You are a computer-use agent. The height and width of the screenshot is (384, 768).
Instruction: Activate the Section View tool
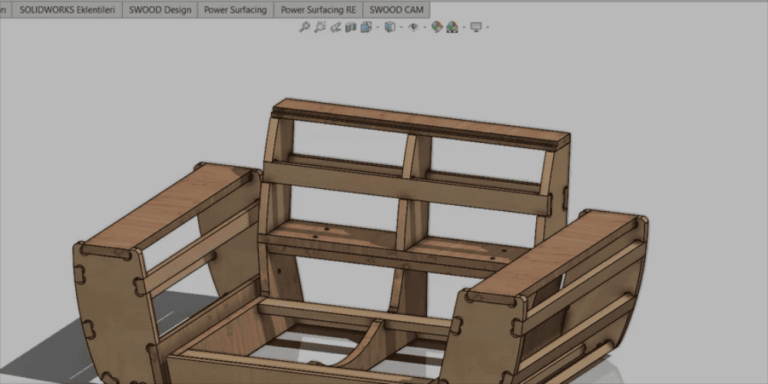tap(351, 27)
